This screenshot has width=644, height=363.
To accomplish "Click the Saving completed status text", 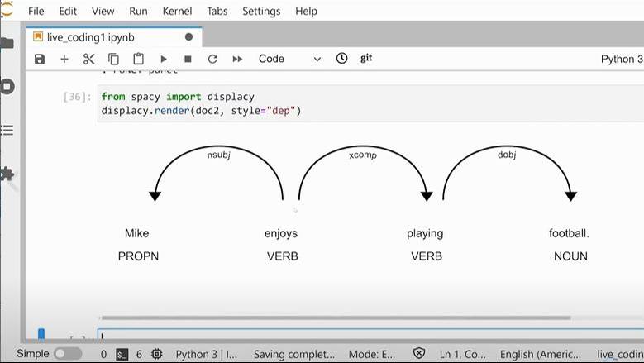I will (x=294, y=354).
